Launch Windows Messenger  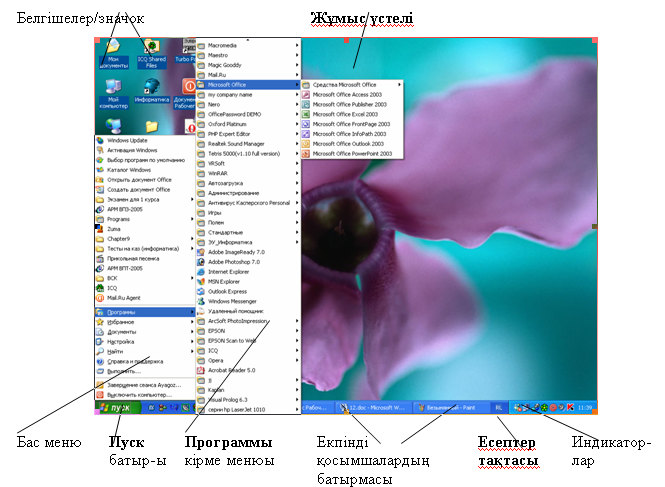point(248,301)
